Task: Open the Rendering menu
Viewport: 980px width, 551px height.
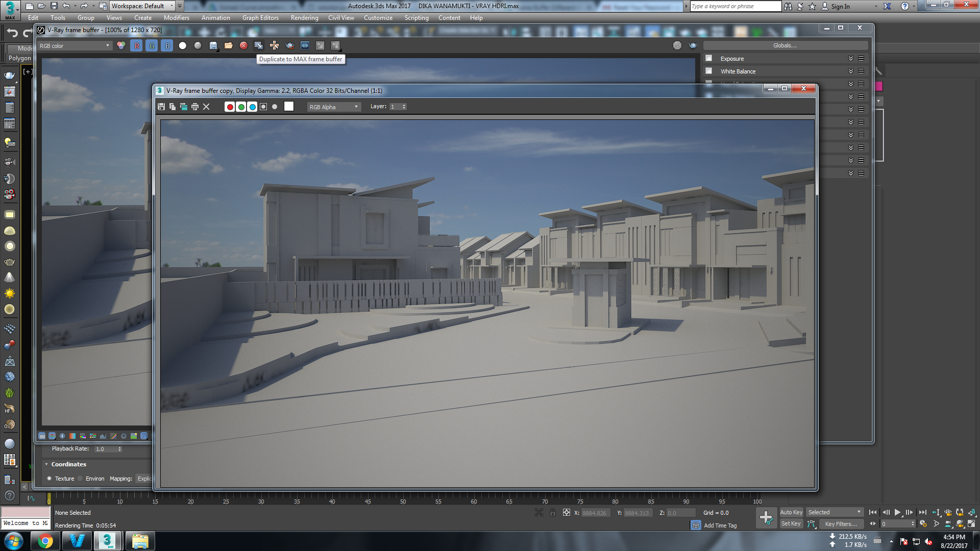Action: (x=304, y=17)
